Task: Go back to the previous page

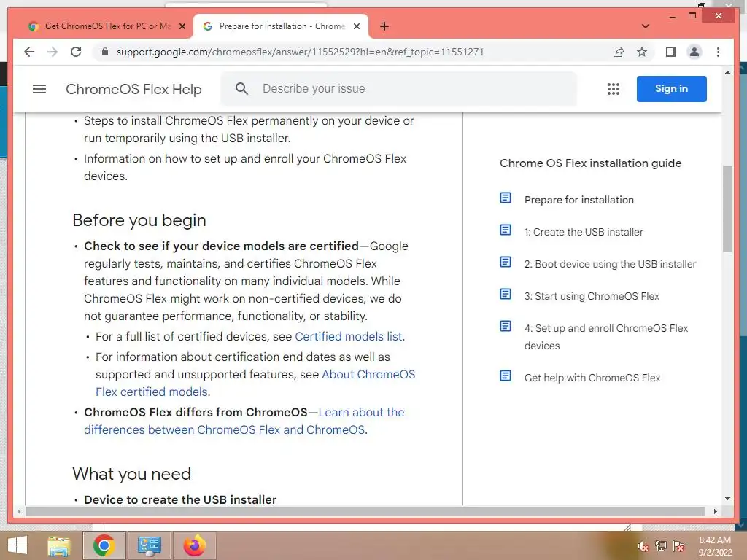Action: tap(29, 52)
